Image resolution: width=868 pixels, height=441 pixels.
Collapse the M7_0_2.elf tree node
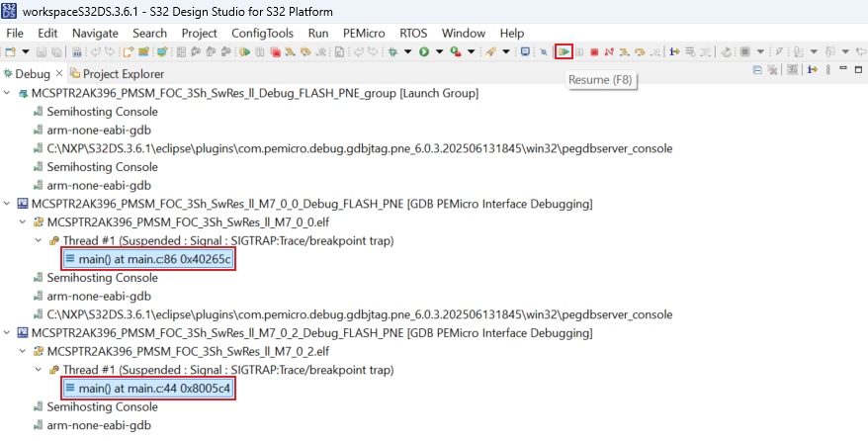pyautogui.click(x=24, y=351)
